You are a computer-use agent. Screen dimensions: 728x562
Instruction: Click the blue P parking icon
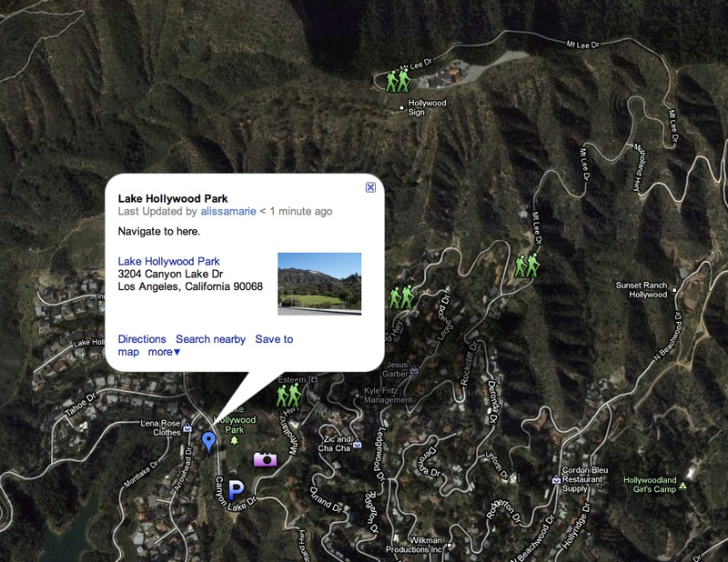237,489
